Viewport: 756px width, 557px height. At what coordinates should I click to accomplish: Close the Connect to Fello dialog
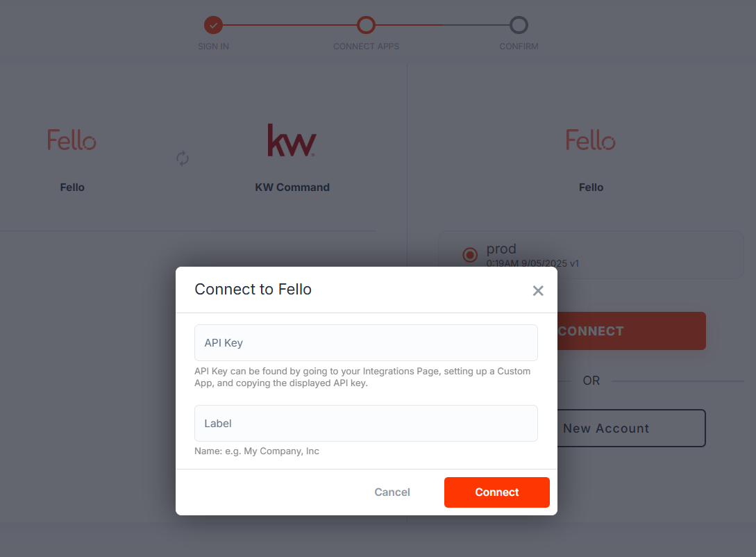(538, 290)
